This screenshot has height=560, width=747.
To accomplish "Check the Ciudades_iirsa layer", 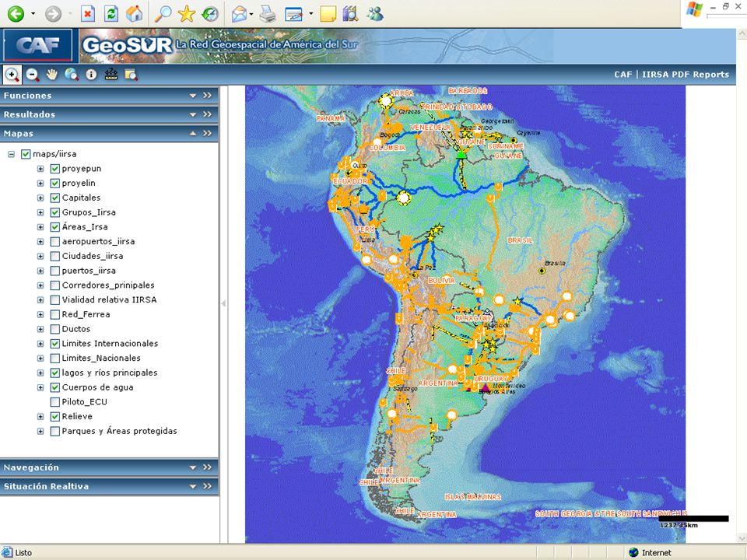I will coord(54,256).
